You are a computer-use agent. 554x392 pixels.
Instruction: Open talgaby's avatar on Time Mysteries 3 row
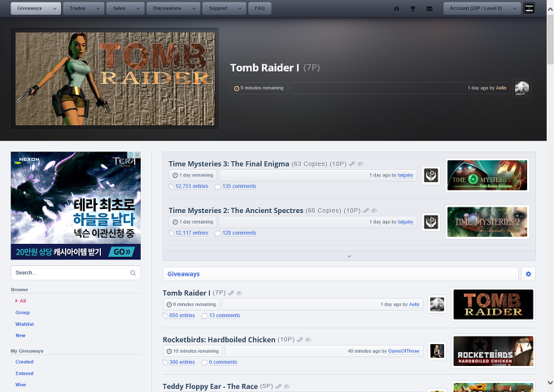(x=431, y=176)
